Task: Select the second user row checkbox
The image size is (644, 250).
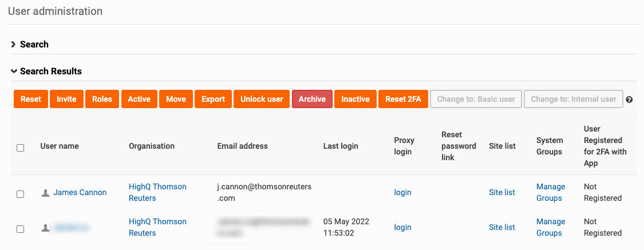Action: coord(20,229)
